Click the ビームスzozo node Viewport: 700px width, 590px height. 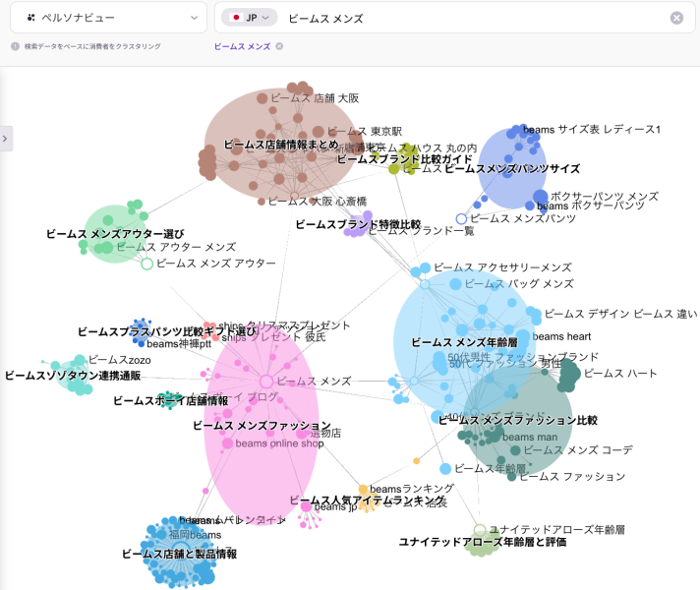coord(80,360)
